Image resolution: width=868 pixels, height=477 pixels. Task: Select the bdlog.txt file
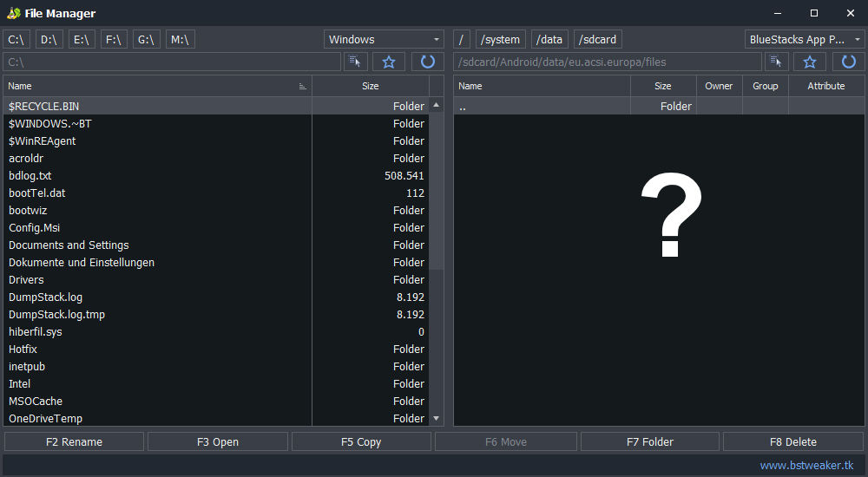pos(216,175)
